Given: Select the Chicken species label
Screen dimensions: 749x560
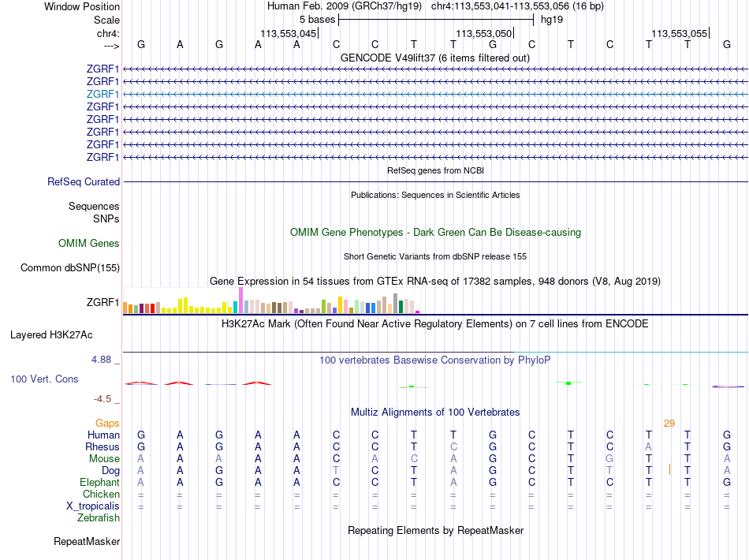Looking at the screenshot, I should point(101,494).
